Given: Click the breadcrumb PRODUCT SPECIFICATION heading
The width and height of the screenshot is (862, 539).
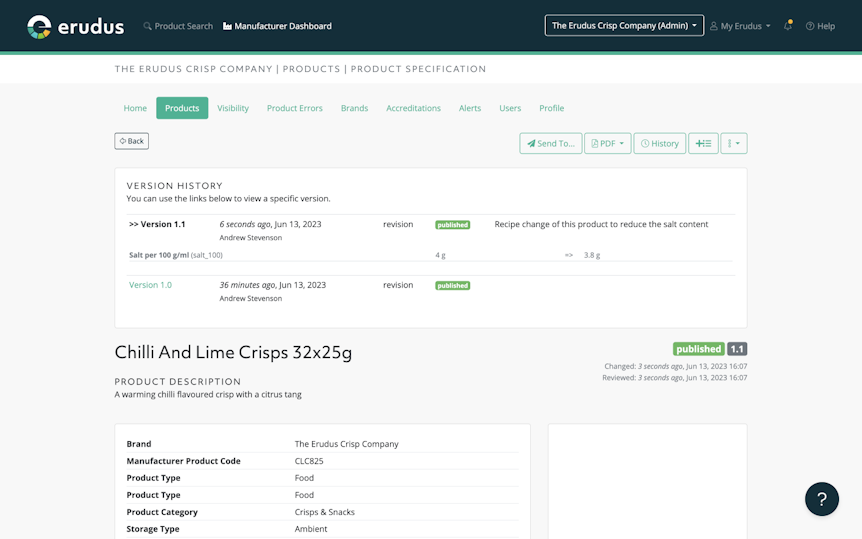Looking at the screenshot, I should pyautogui.click(x=418, y=69).
